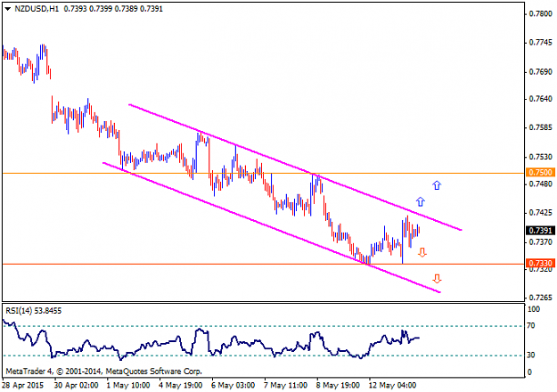Screen dimensions: 557x392
Task: Click the 0.7745 price scale value
Action: click(x=541, y=43)
